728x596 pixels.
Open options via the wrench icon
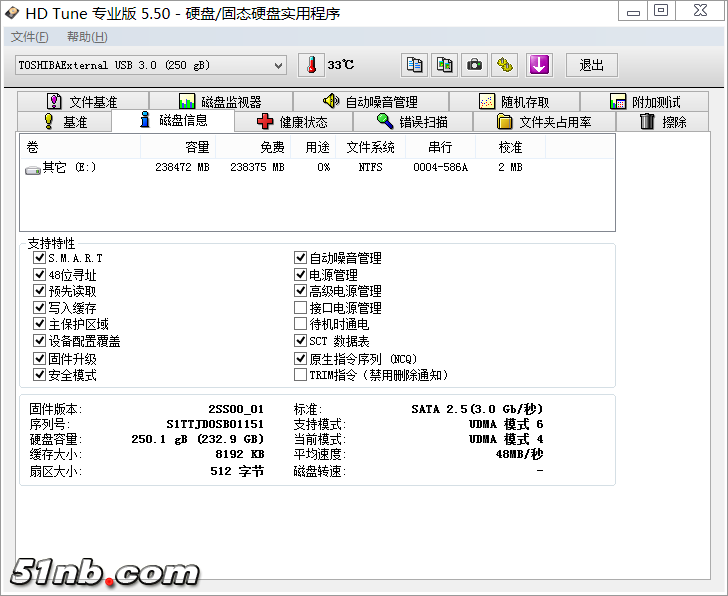tap(506, 65)
